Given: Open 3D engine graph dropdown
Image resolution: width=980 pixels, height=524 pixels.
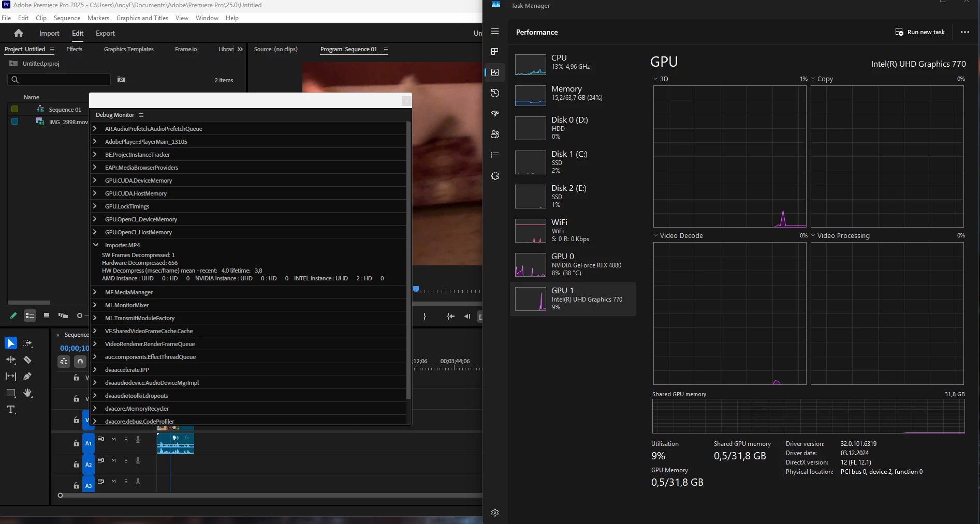Looking at the screenshot, I should 655,79.
